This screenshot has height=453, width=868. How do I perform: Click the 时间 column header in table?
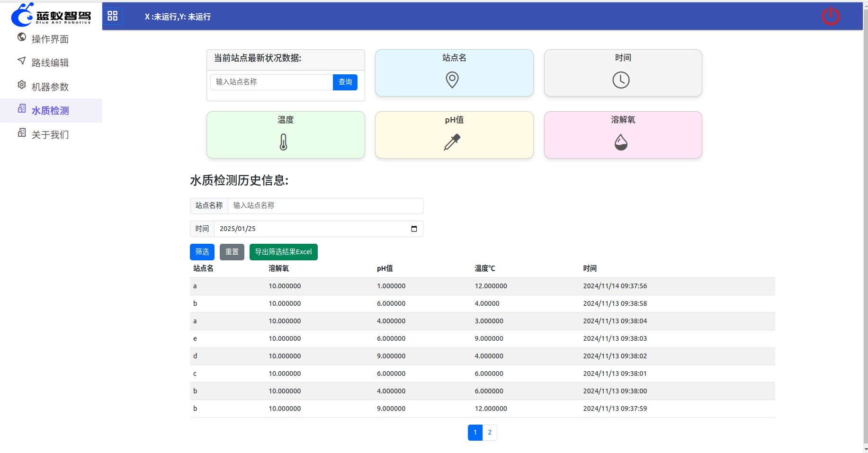point(590,268)
